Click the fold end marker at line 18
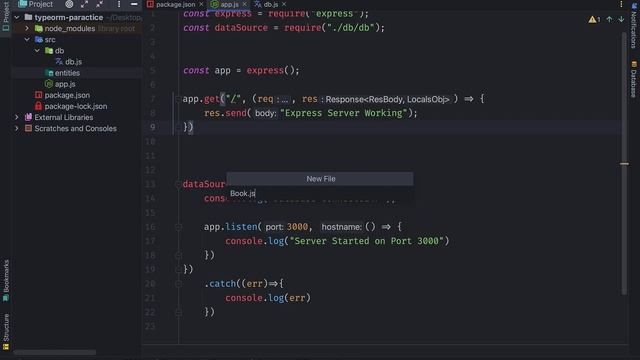Viewport: 640px width, 360px height. 178,256
